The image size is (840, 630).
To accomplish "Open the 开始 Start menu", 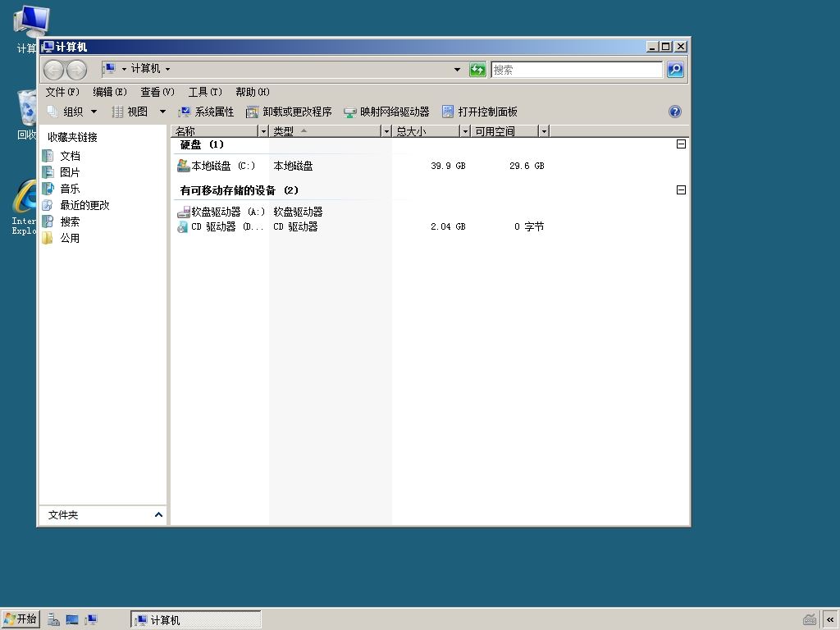I will tap(21, 619).
